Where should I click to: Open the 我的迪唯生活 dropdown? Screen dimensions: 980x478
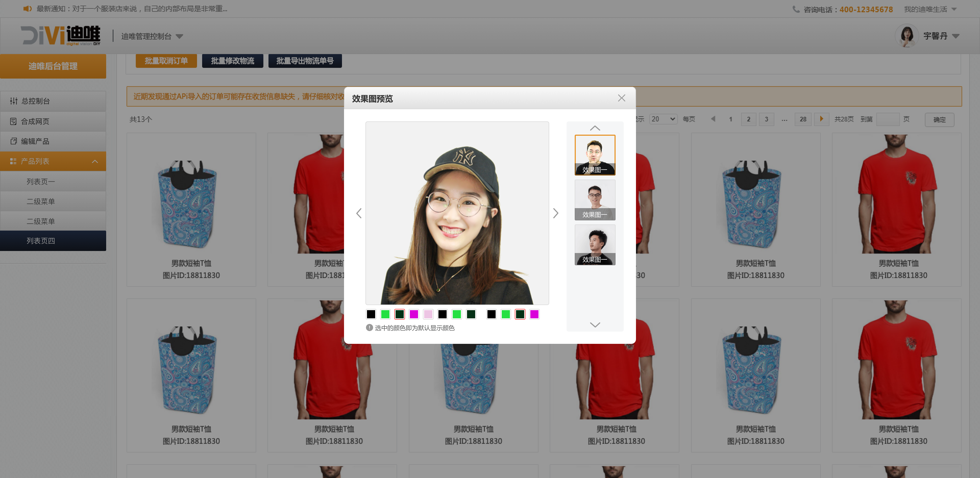[954, 9]
